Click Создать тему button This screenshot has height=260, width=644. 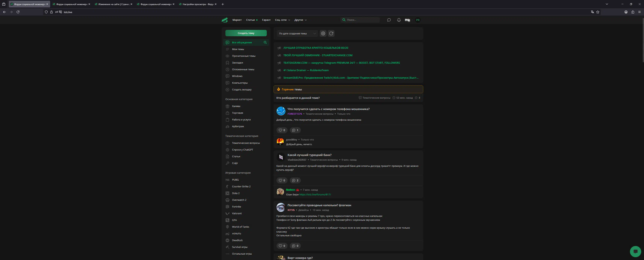tap(246, 33)
